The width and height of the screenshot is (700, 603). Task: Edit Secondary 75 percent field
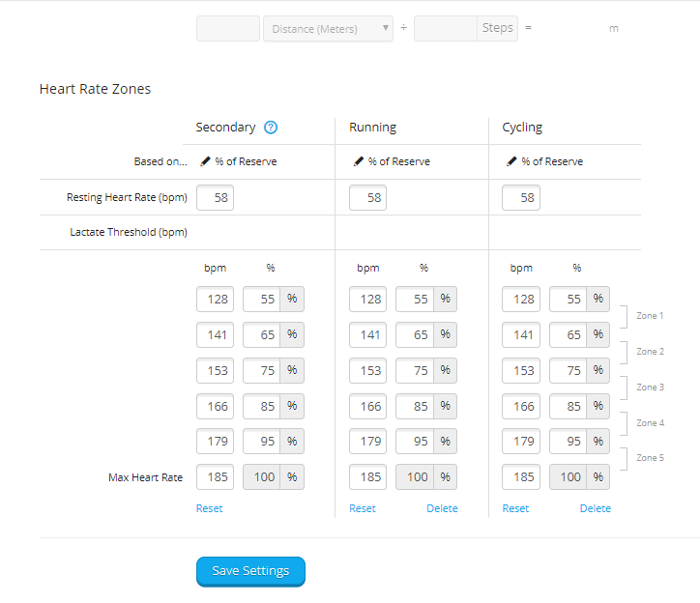pyautogui.click(x=262, y=370)
